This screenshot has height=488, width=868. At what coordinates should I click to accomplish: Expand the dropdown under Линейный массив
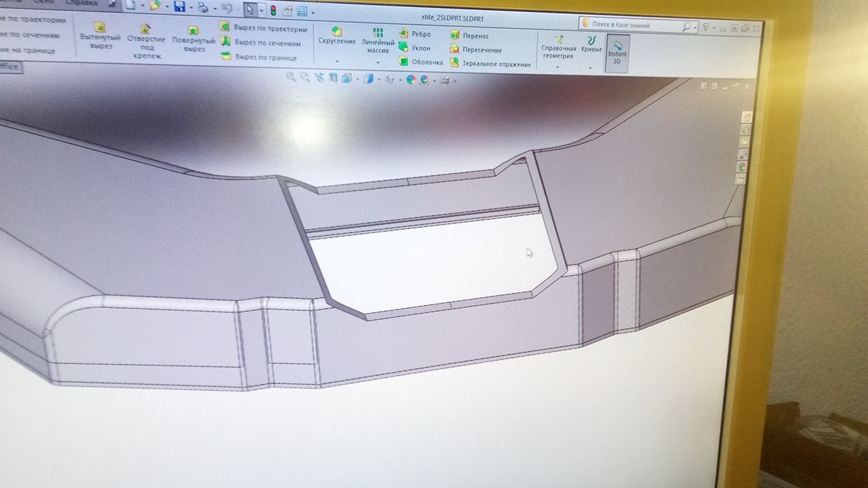coord(378,63)
